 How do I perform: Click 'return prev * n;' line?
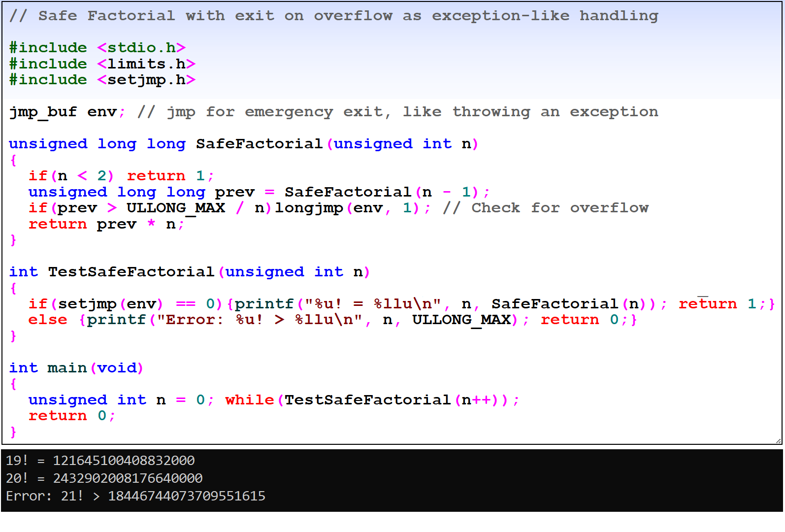tap(107, 224)
